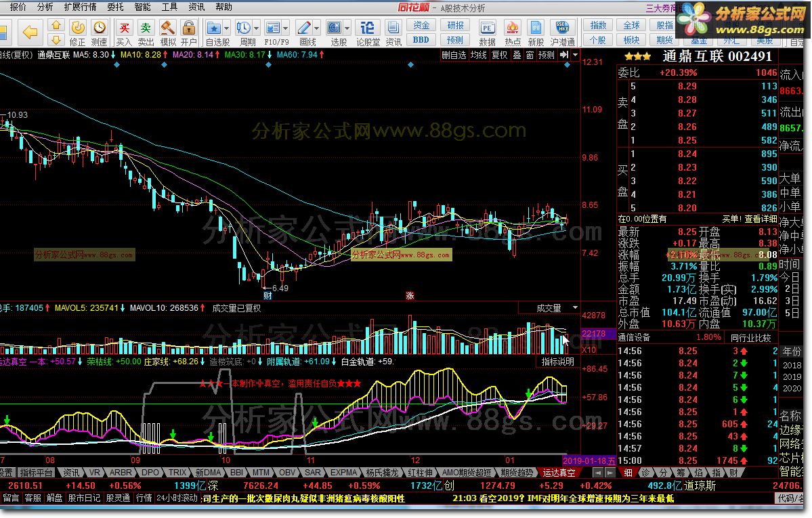Open the 资讯 news document icon
The height and width of the screenshot is (518, 812).
coord(393,33)
